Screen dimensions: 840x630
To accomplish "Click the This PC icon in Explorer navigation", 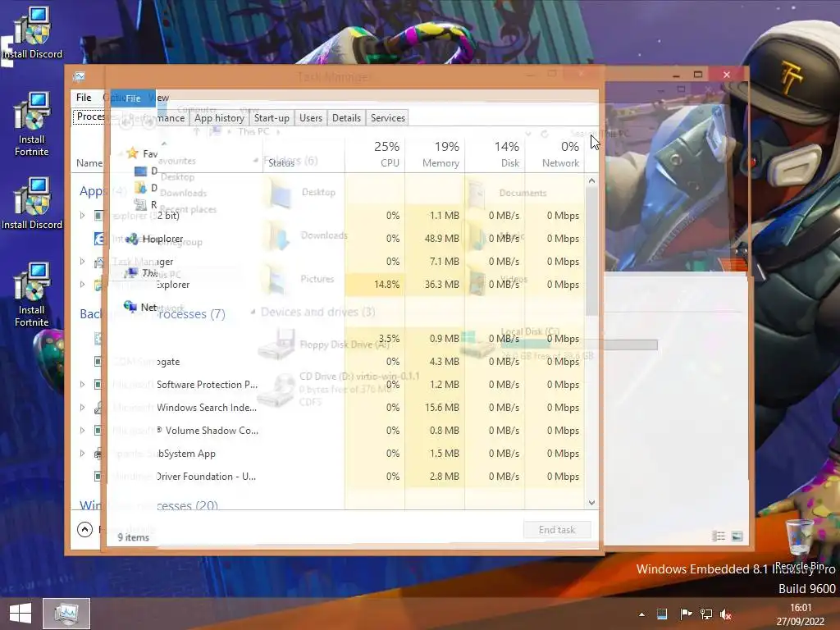I will pyautogui.click(x=131, y=272).
